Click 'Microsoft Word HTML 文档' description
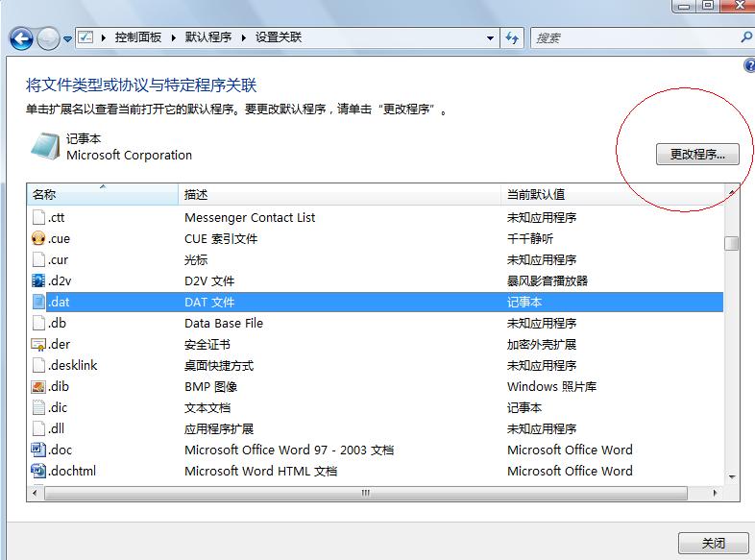The height and width of the screenshot is (560, 755). (x=261, y=471)
